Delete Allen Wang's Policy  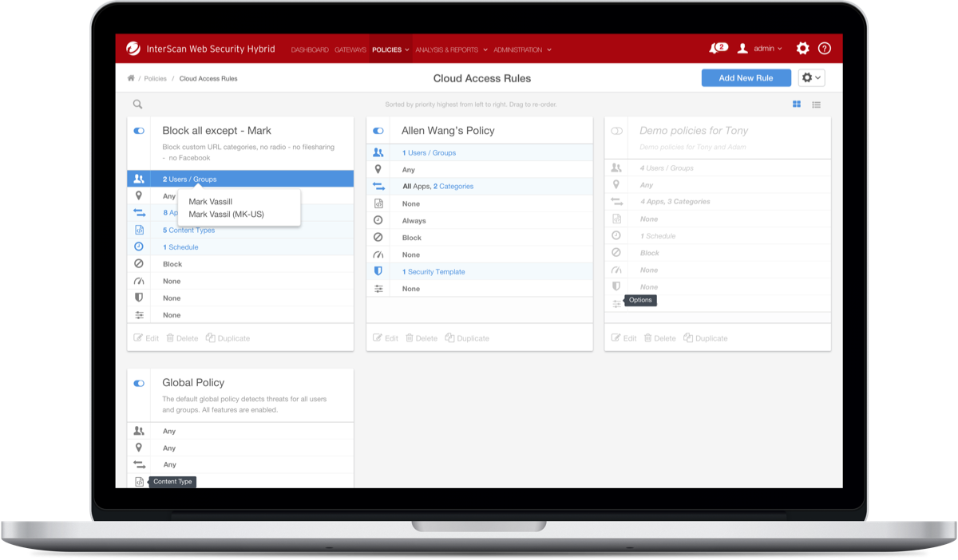pyautogui.click(x=422, y=338)
